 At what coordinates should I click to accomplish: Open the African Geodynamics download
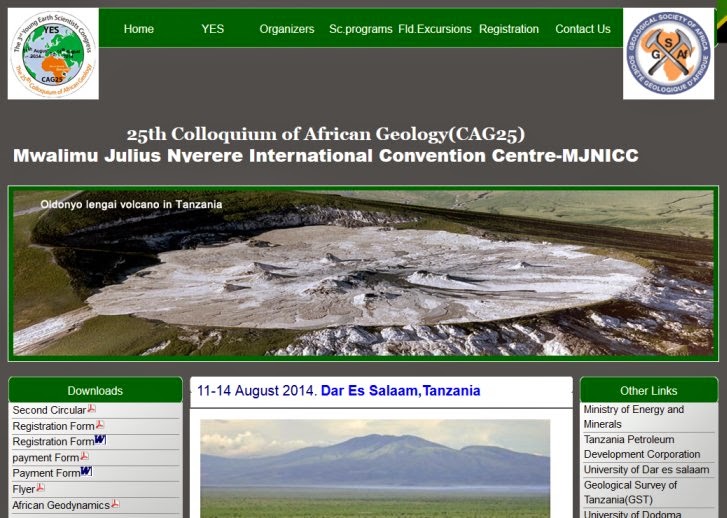tap(61, 505)
